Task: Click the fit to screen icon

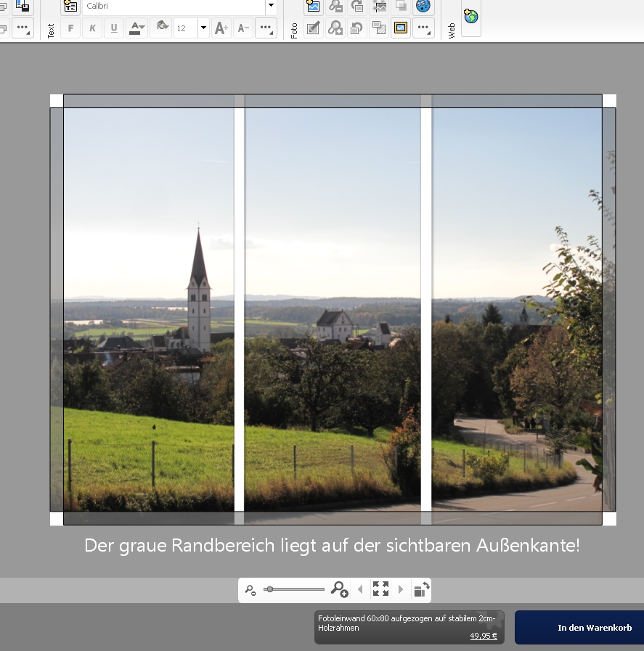Action: point(380,589)
